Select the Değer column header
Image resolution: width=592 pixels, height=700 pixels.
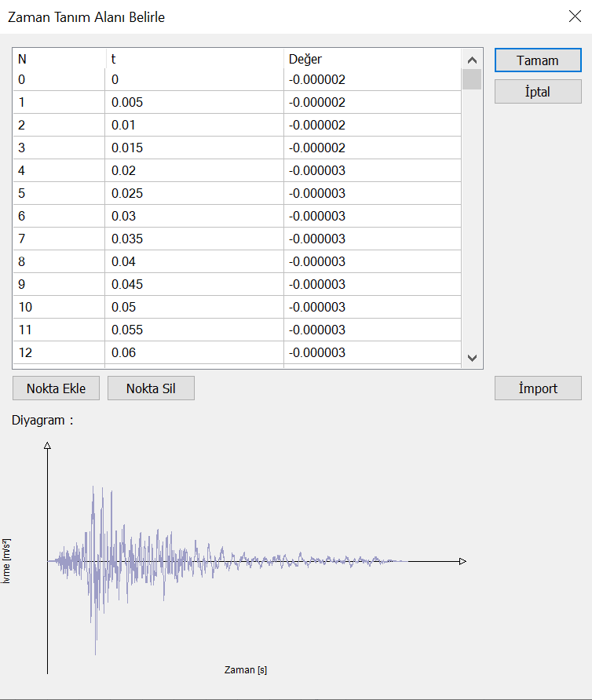point(372,59)
